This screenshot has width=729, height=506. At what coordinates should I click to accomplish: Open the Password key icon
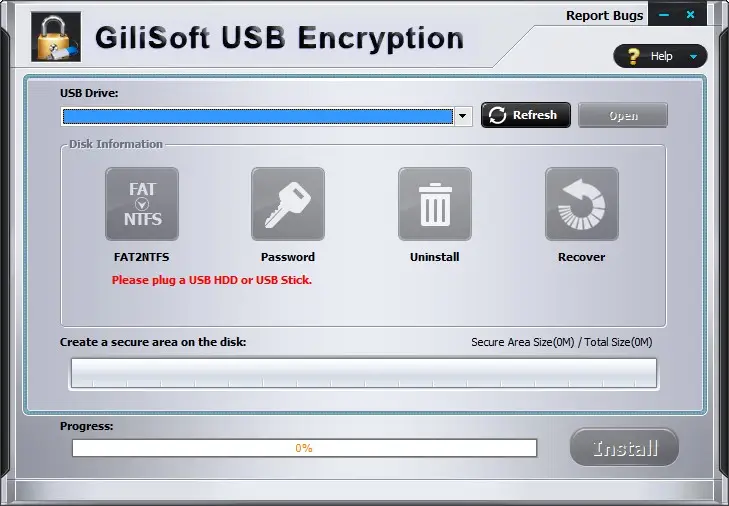click(x=288, y=204)
